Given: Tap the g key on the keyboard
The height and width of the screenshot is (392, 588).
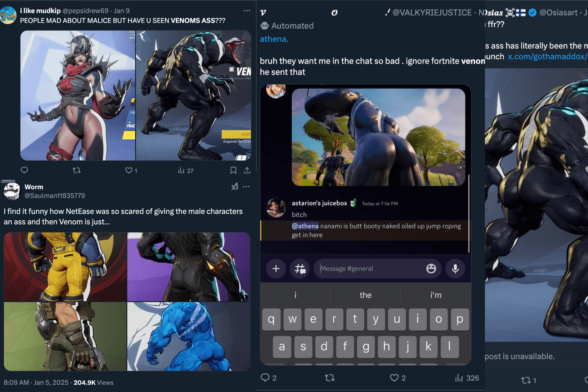Looking at the screenshot, I should [x=366, y=347].
